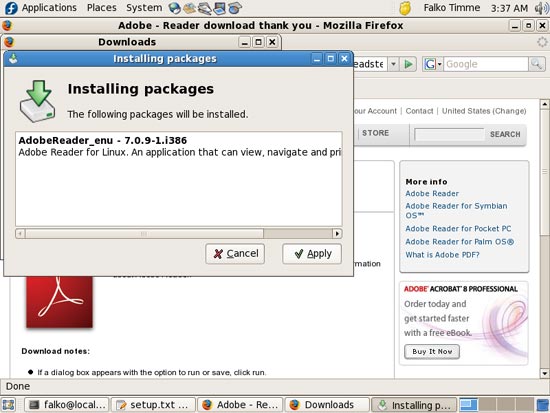Image resolution: width=550 pixels, height=413 pixels.
Task: Click the Falko Timme user name in panel
Action: pos(452,8)
